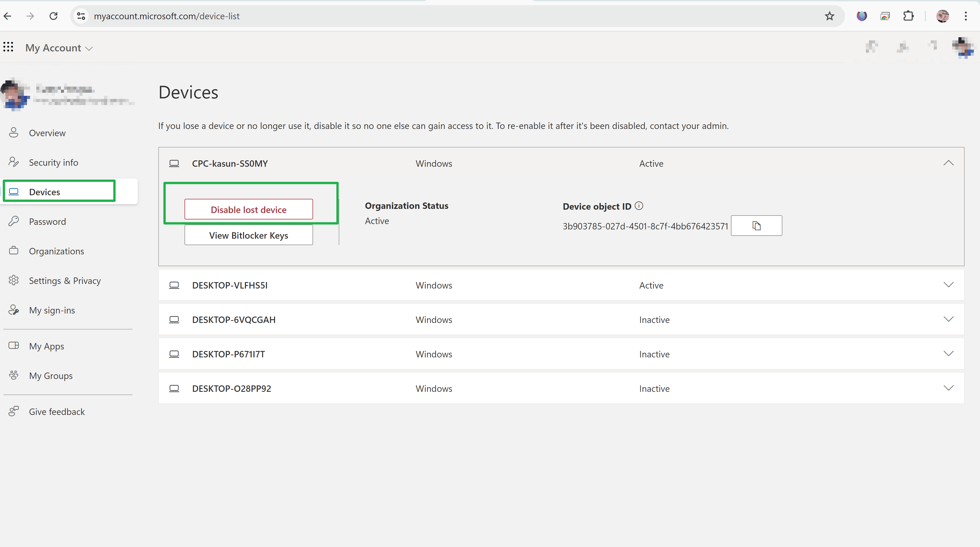This screenshot has height=547, width=980.
Task: Expand the DESKTOP-VLFHS5I device row
Action: click(x=948, y=285)
